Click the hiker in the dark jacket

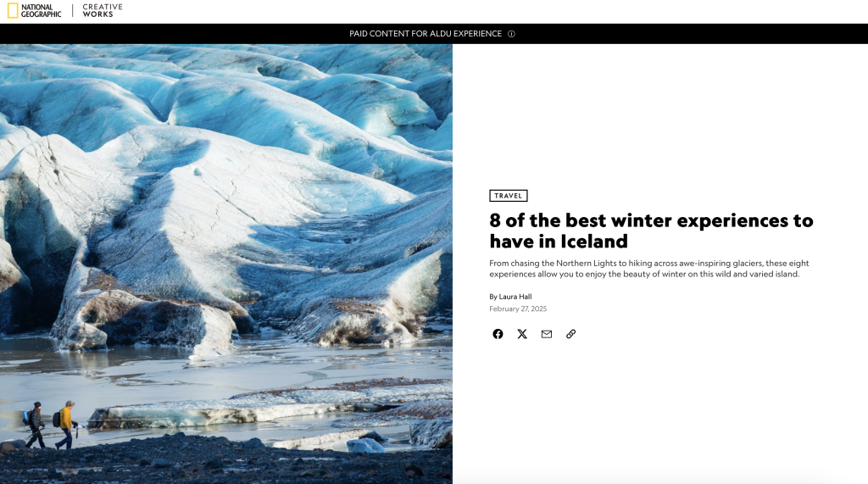pos(35,425)
